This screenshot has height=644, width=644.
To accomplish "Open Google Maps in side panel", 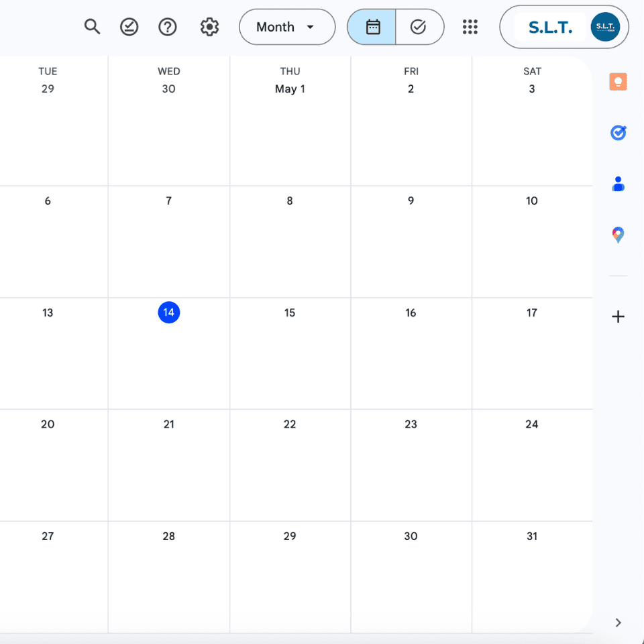I will tap(618, 235).
